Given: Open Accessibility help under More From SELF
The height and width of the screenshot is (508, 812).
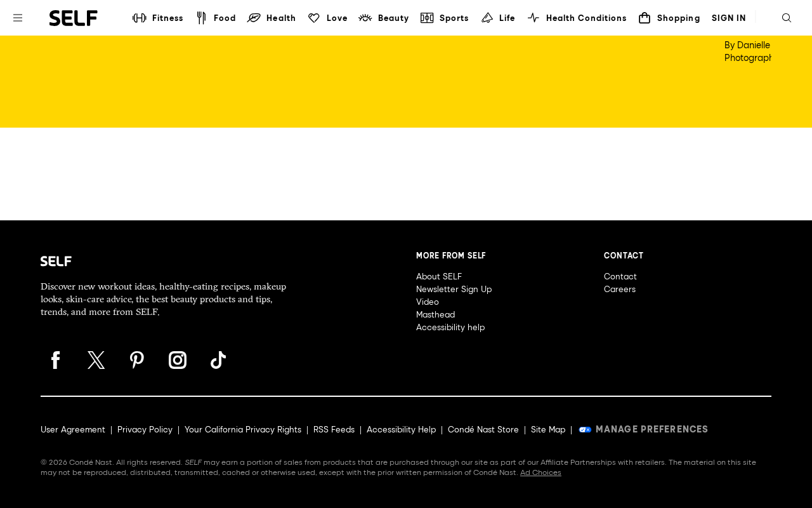Looking at the screenshot, I should click(x=450, y=328).
